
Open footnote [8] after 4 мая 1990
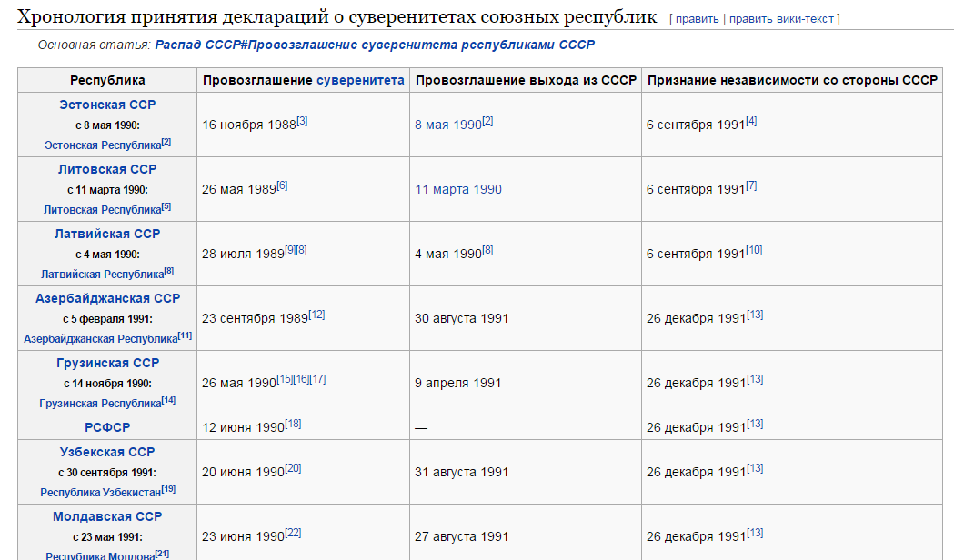pyautogui.click(x=487, y=250)
